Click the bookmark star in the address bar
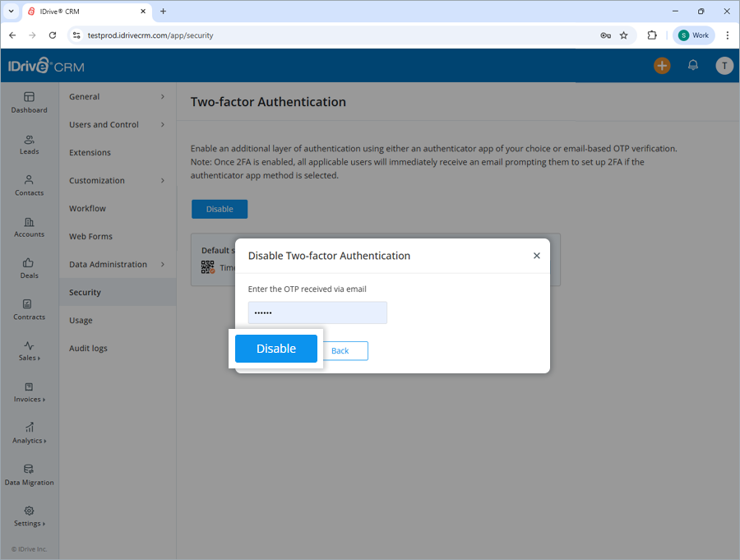The height and width of the screenshot is (560, 740). (623, 35)
